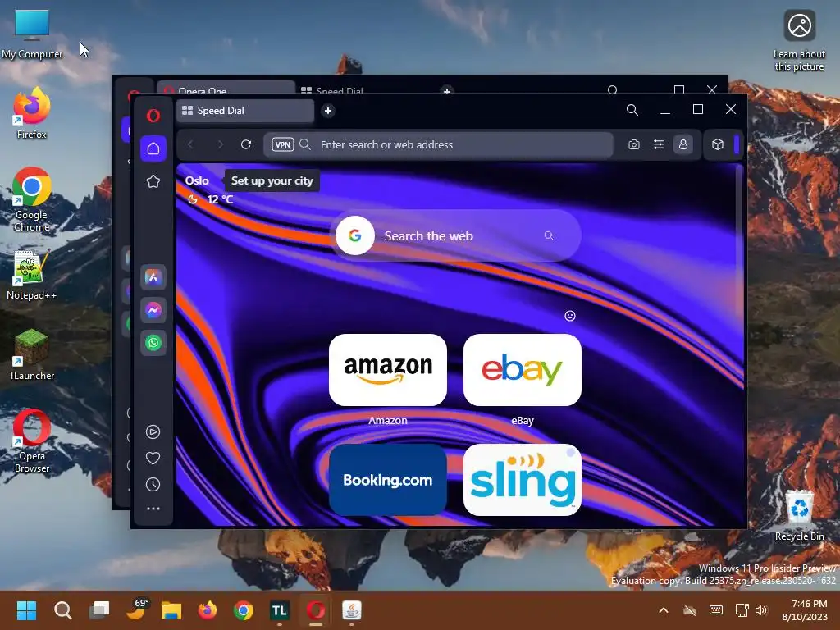Screen dimensions: 840x630
Task: Open the Player icon in sidebar
Action: 153,431
